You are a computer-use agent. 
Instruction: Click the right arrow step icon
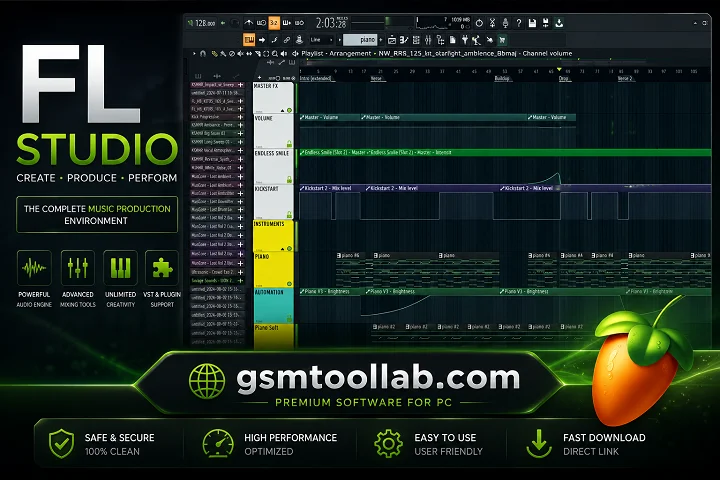click(x=262, y=40)
